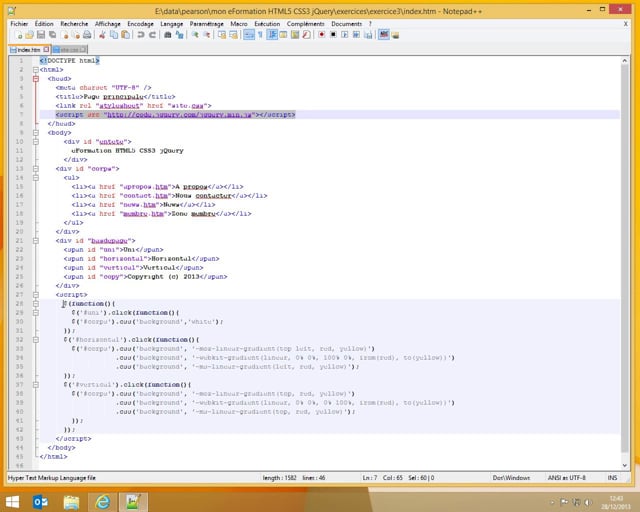This screenshot has width=640, height=512.
Task: Collapse the ul fold marker on line 14
Action: click(36, 178)
